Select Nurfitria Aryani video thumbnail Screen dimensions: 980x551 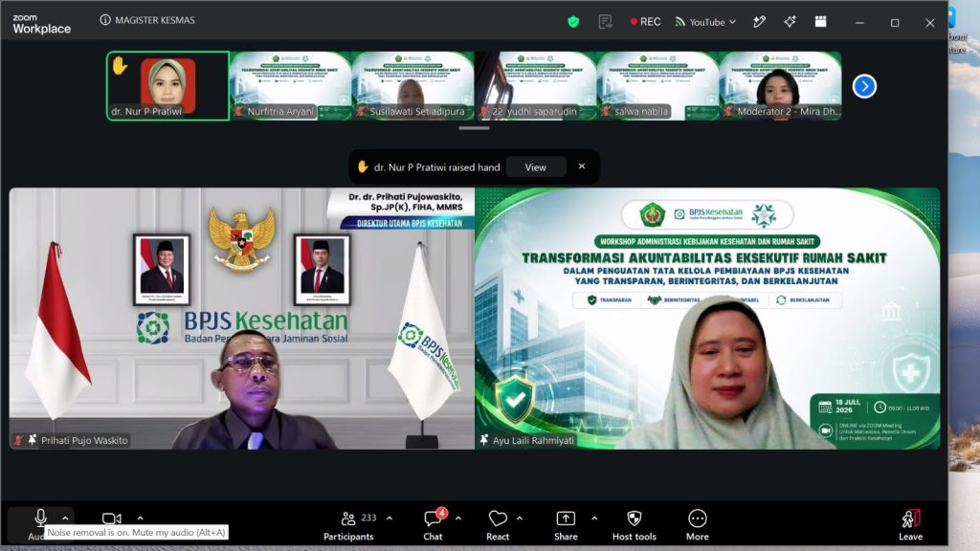click(291, 85)
